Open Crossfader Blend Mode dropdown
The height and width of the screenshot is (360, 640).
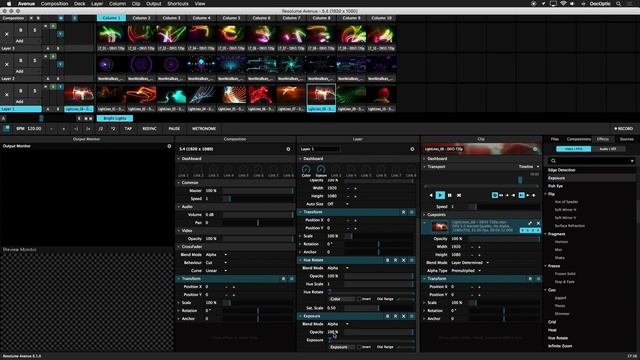(x=216, y=255)
